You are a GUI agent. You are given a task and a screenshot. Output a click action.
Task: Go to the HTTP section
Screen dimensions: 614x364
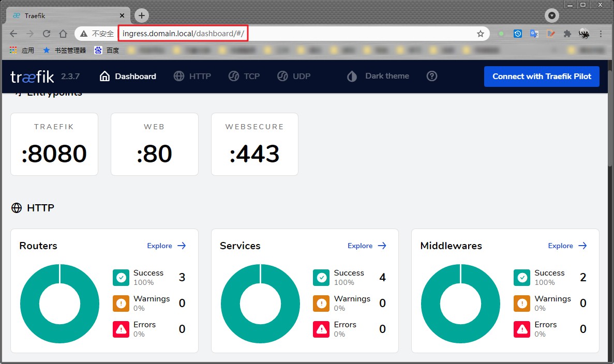click(x=192, y=77)
